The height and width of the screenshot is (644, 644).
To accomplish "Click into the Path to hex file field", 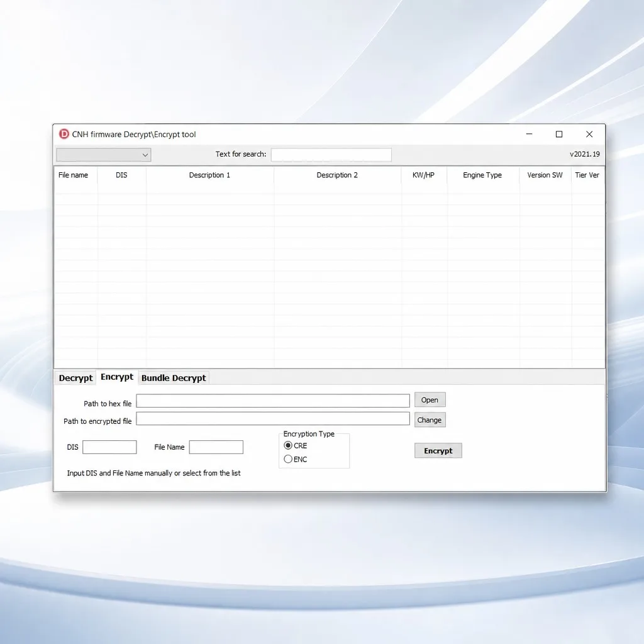I will tap(273, 401).
